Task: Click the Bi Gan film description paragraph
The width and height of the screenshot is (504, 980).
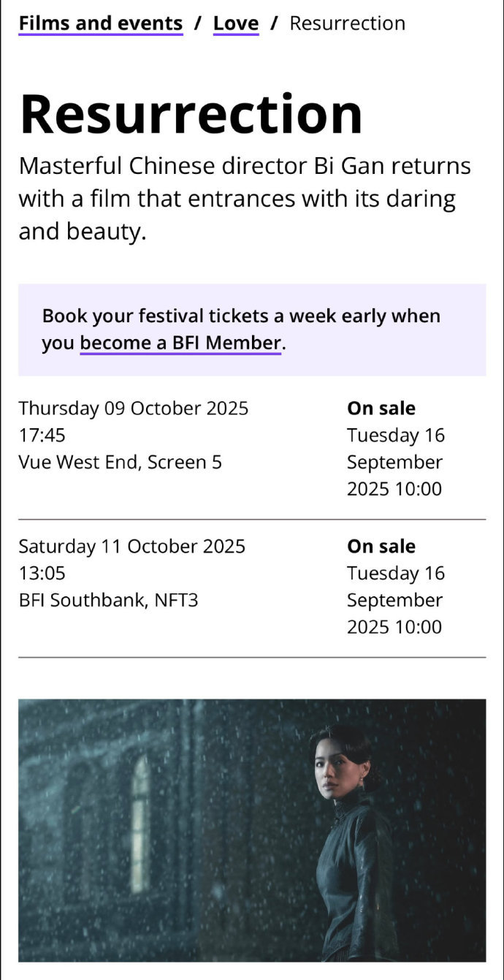Action: pyautogui.click(x=245, y=199)
